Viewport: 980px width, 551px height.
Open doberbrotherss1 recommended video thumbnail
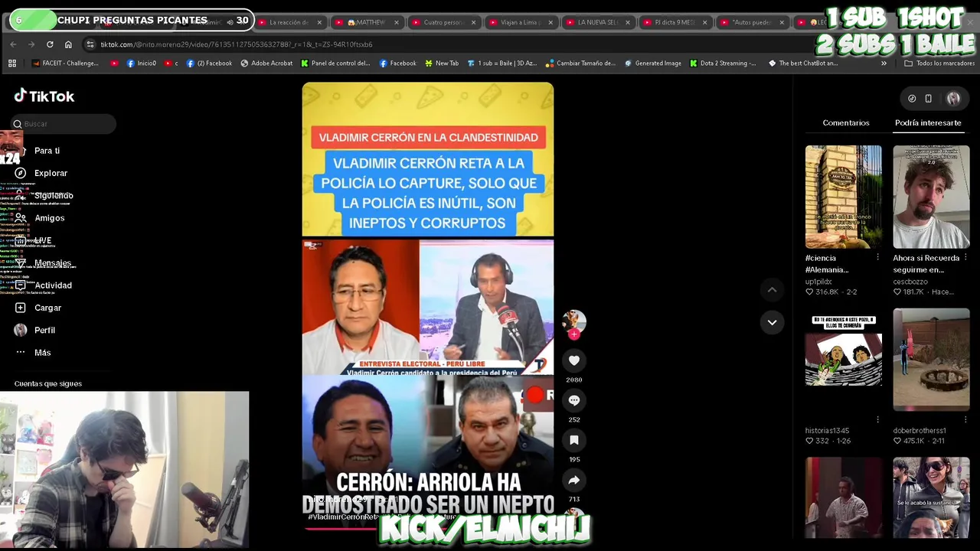tap(931, 360)
